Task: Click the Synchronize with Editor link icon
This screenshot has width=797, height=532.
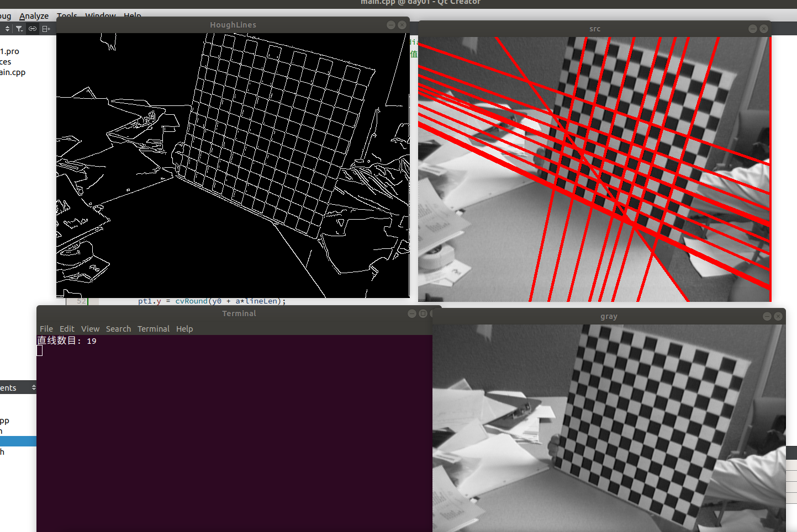Action: (32, 29)
